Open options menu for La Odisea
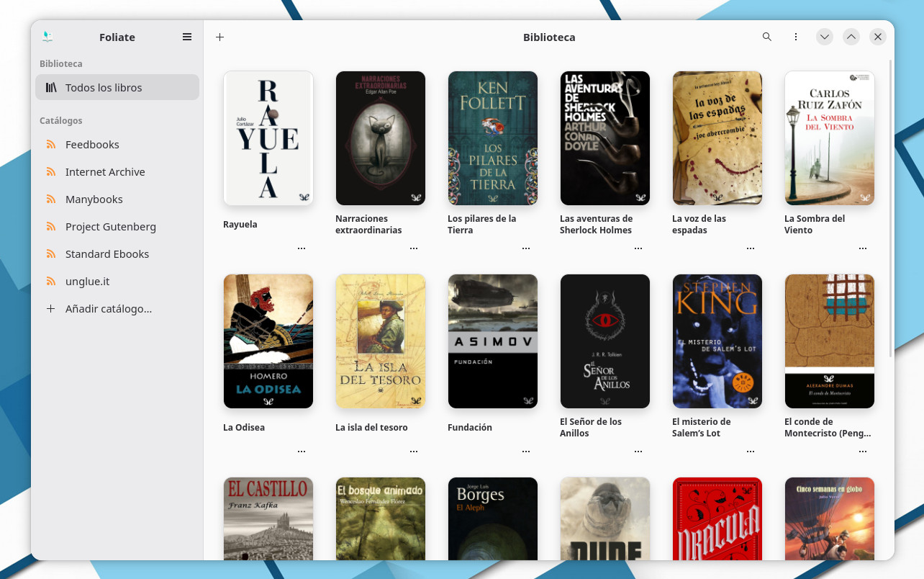This screenshot has width=924, height=579. pos(302,451)
